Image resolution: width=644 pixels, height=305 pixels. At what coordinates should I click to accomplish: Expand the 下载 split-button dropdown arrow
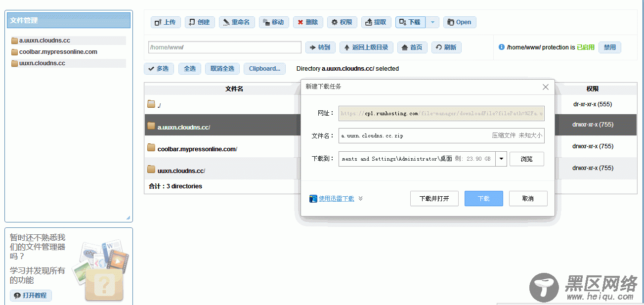(432, 22)
